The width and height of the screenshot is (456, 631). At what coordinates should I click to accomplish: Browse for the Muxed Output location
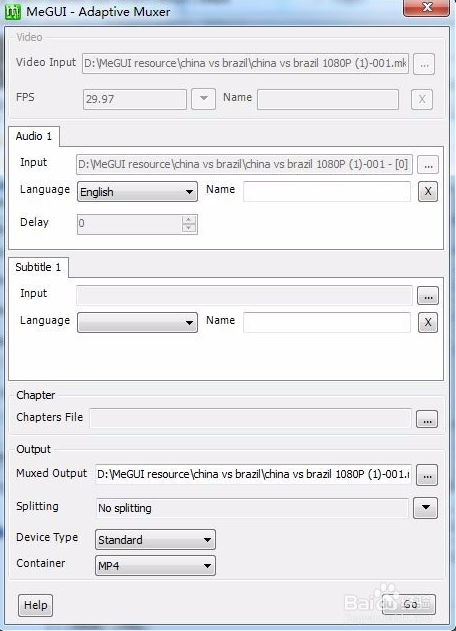tap(427, 475)
